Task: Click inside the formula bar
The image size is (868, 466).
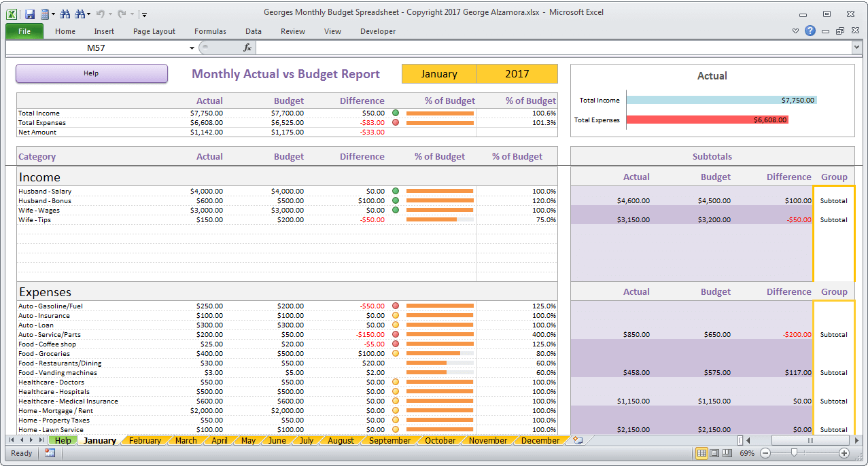Action: [476, 48]
